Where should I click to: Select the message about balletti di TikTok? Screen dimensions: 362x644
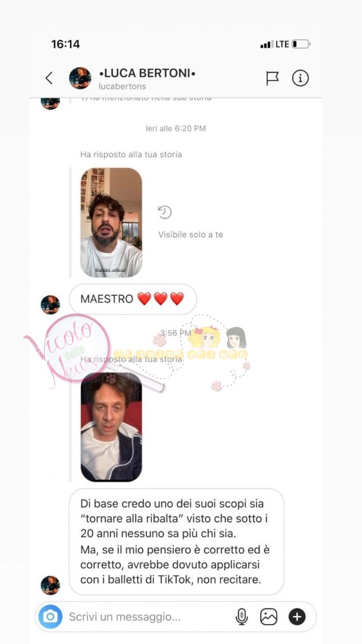(x=176, y=541)
